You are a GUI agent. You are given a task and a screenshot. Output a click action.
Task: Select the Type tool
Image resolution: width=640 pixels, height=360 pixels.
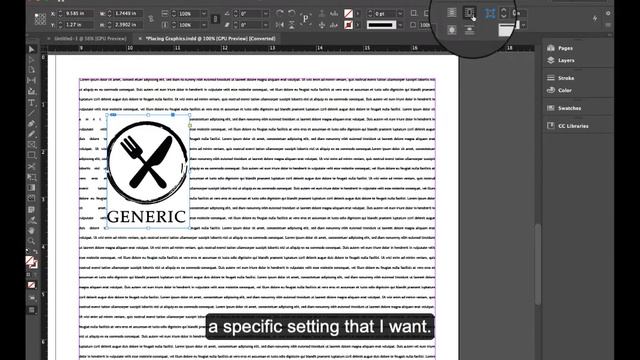pyautogui.click(x=31, y=102)
